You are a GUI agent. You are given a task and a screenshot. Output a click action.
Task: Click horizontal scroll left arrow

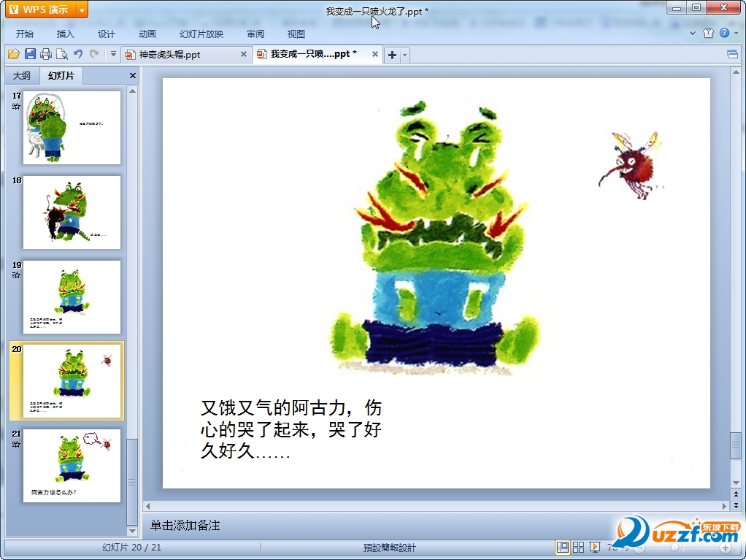148,506
